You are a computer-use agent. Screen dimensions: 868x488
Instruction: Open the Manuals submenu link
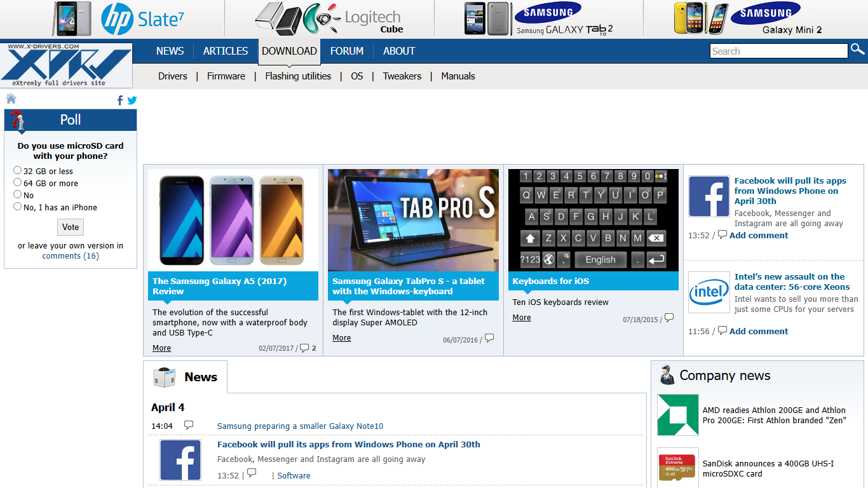(458, 76)
